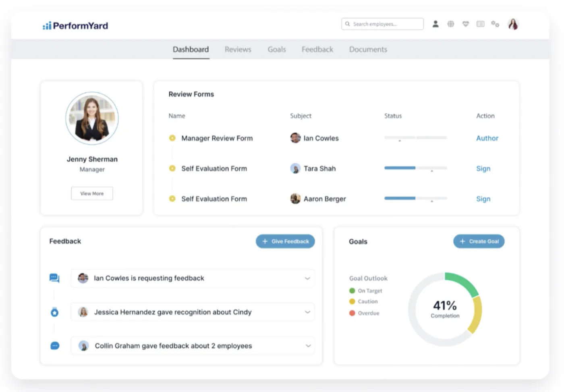The image size is (564, 392).
Task: Click Tara Shah's status progress bar
Action: (x=416, y=168)
